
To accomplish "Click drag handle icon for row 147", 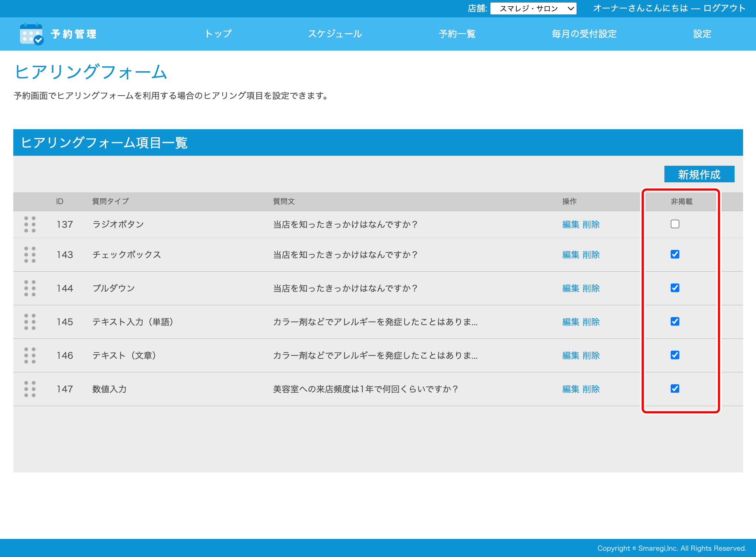I will [30, 389].
